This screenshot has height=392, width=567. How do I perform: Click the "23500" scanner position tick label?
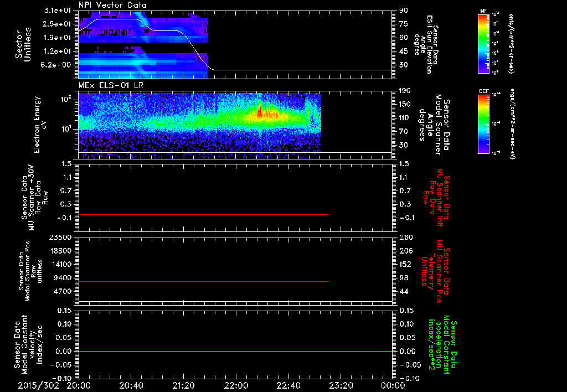pos(60,237)
